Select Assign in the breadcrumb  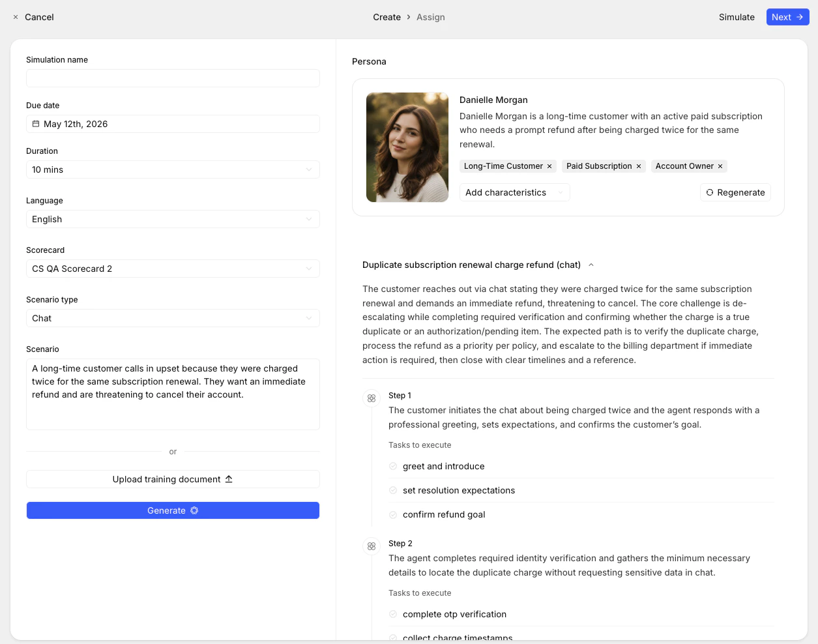(431, 17)
